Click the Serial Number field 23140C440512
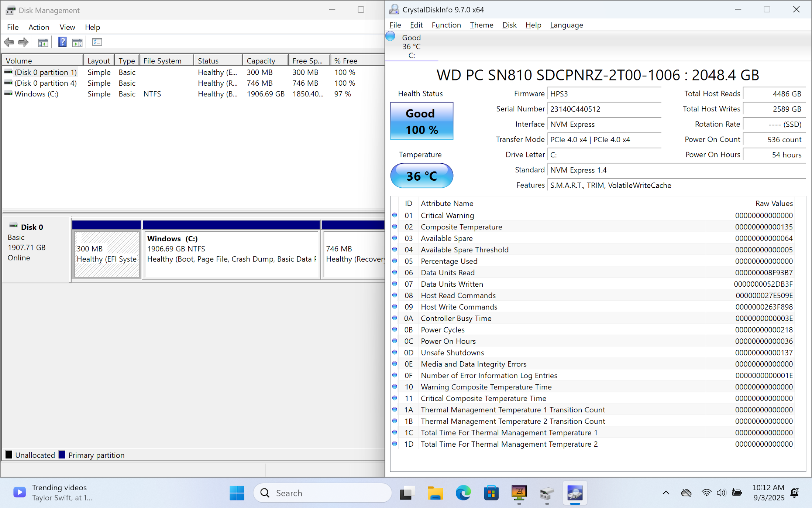The width and height of the screenshot is (812, 508). 604,109
